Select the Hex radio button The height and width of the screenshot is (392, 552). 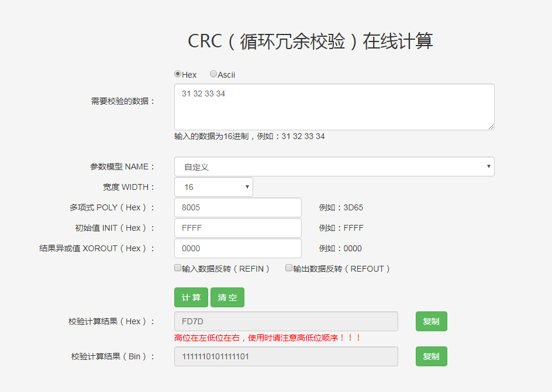(x=177, y=74)
